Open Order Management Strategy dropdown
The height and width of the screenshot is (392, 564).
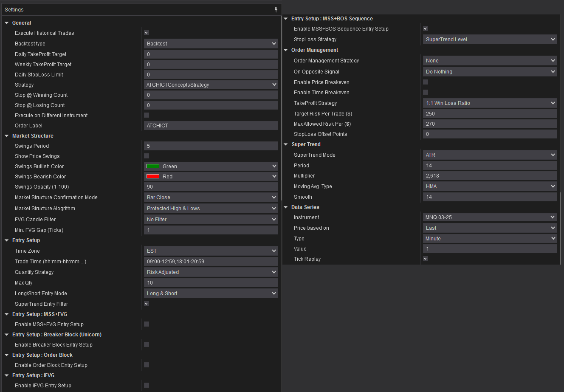[490, 61]
